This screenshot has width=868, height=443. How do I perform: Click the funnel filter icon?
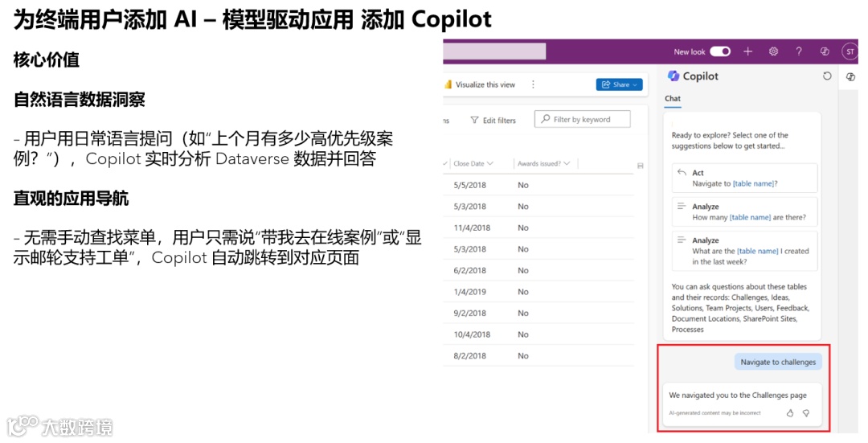(474, 120)
